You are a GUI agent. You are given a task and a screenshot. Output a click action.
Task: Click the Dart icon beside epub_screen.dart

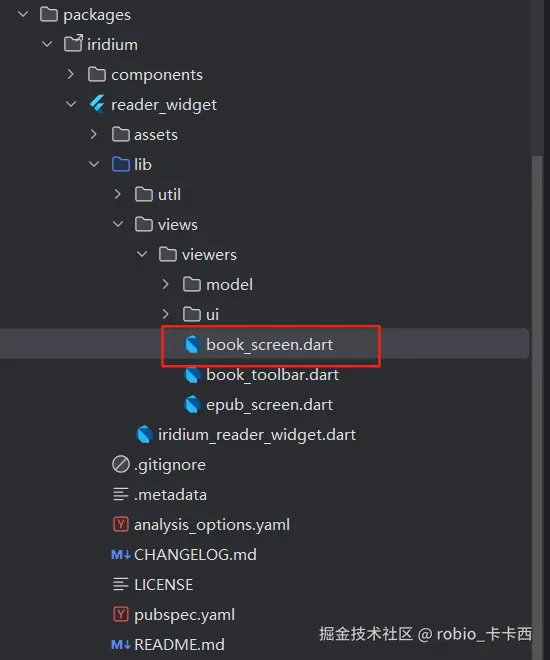click(x=192, y=405)
